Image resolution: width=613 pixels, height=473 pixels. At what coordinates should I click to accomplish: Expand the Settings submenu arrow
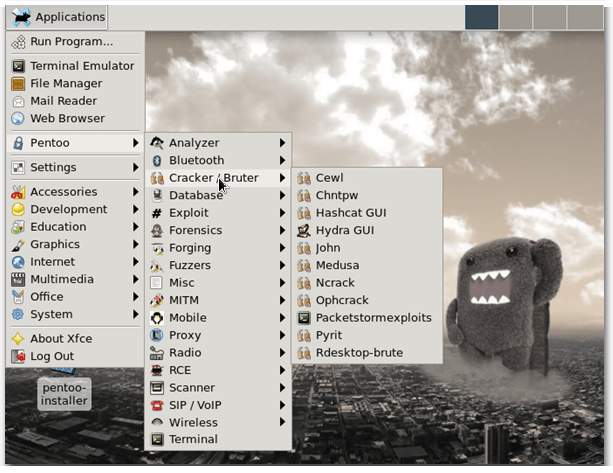coord(135,168)
